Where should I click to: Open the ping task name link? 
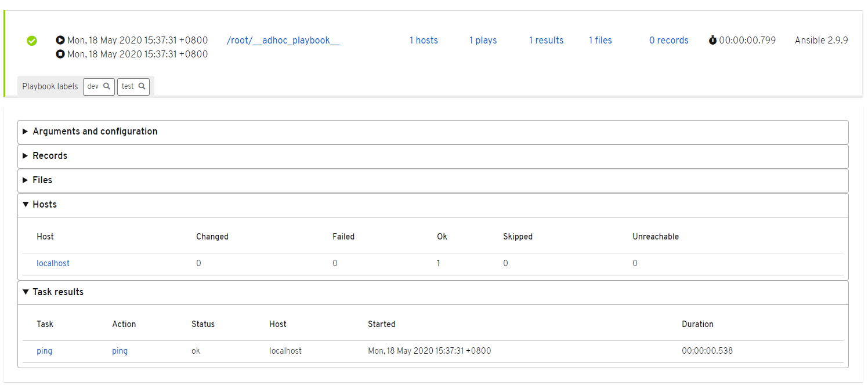[x=44, y=351]
